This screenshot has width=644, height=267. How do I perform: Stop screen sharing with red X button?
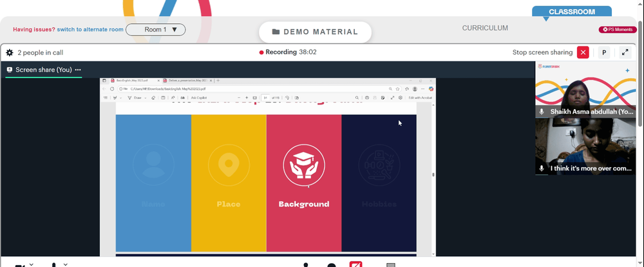coord(583,52)
